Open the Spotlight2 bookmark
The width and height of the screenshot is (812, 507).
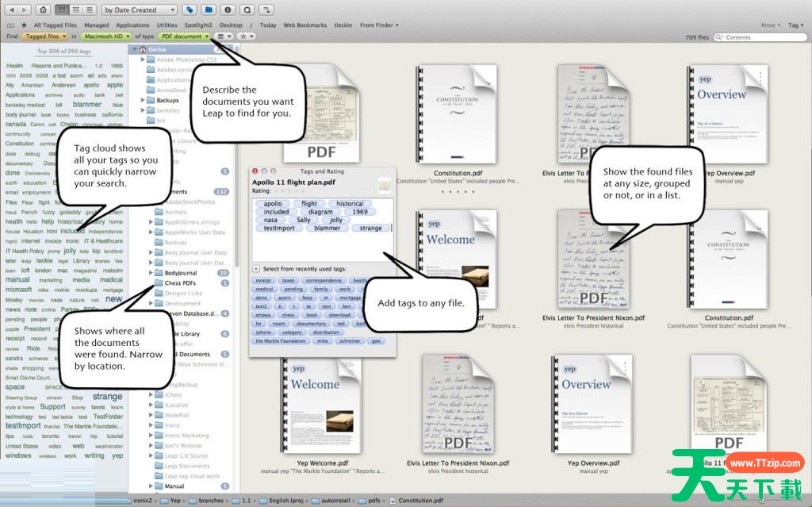[x=198, y=25]
